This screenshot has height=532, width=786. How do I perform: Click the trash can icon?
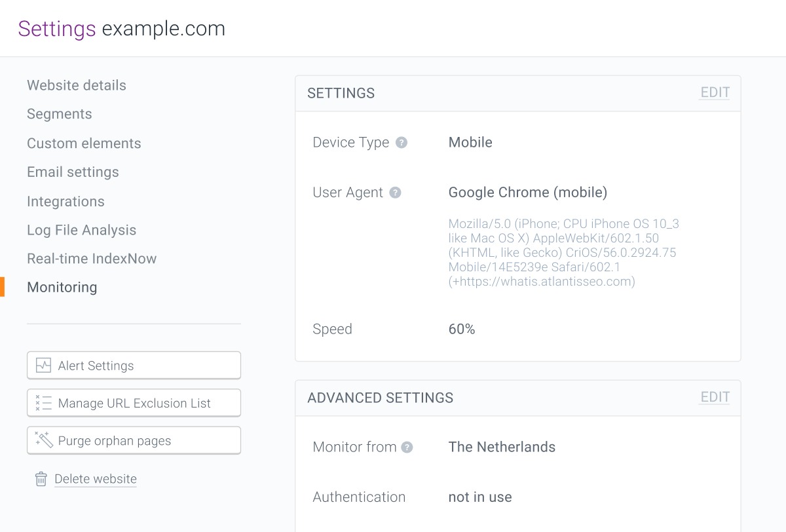[41, 479]
